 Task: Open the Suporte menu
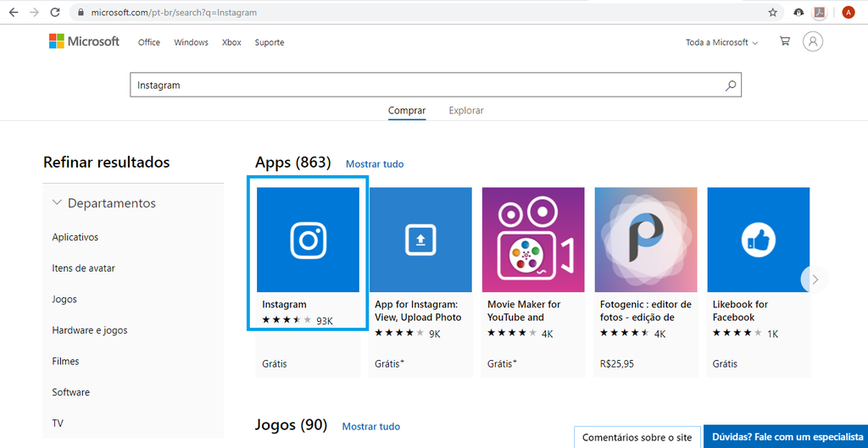(270, 42)
